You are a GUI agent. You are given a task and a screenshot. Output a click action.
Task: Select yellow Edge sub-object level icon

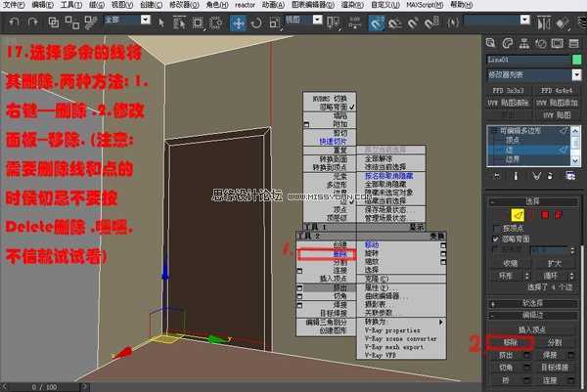pyautogui.click(x=518, y=215)
